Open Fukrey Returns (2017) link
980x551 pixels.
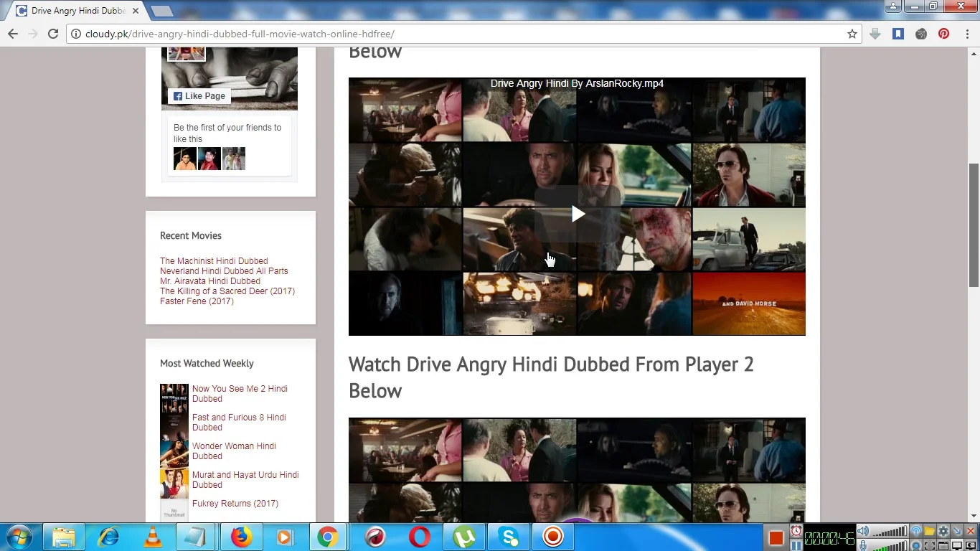point(235,504)
